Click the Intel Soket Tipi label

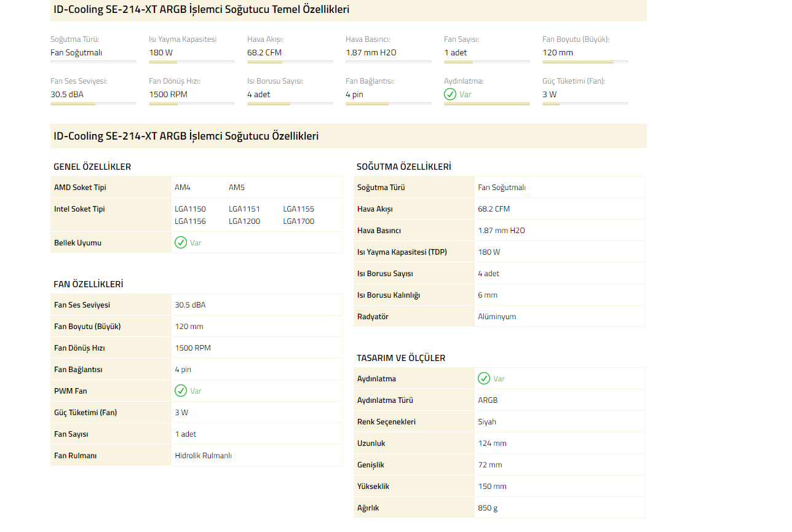click(79, 208)
